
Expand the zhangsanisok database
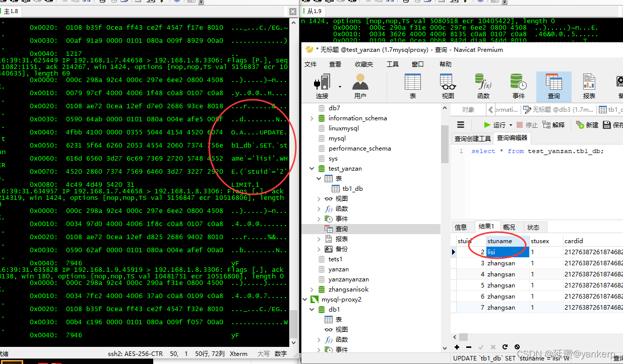tap(312, 289)
